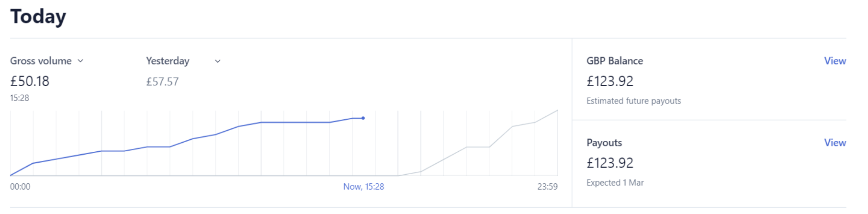The width and height of the screenshot is (868, 214).
Task: Select the Payouts heading
Action: (x=604, y=143)
